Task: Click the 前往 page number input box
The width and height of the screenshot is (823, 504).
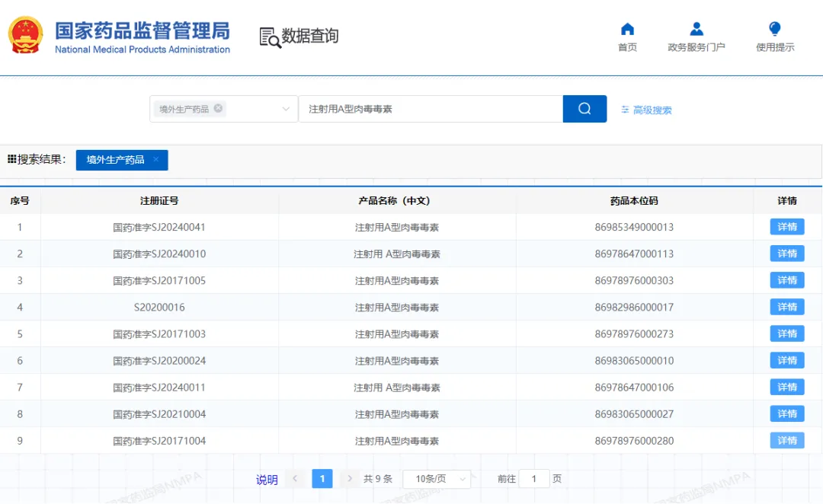Action: pos(533,478)
